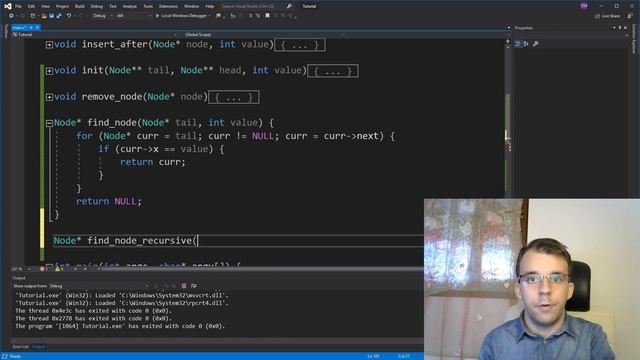Click the Clear All output icon
This screenshot has height=360, width=640.
[184, 286]
